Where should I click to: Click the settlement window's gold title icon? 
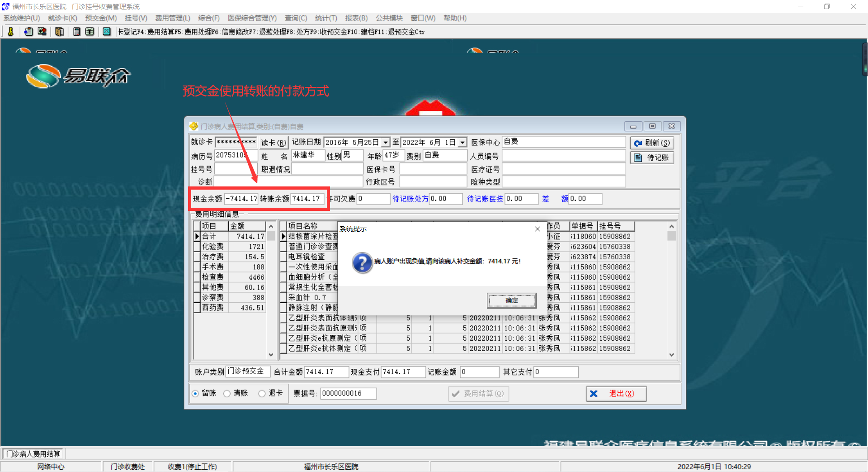[194, 126]
